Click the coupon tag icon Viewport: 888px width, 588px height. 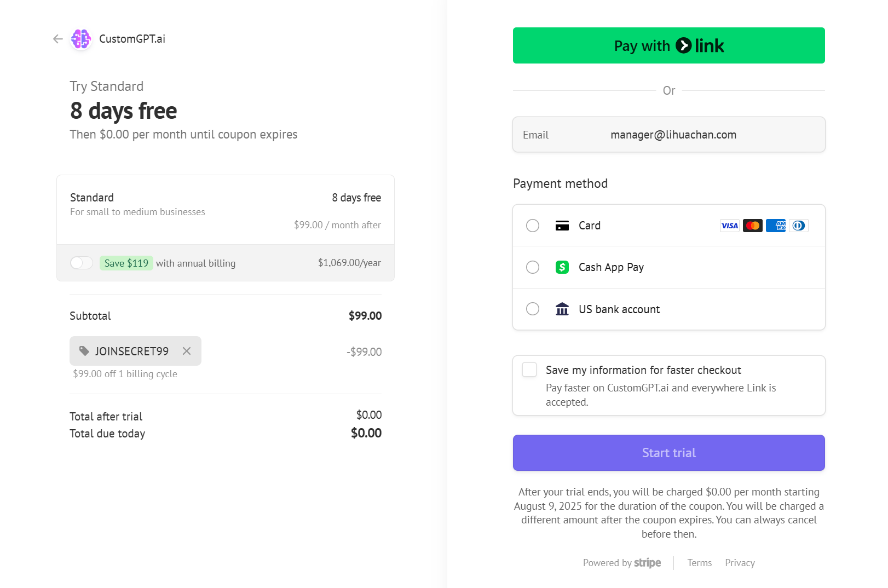[x=84, y=351]
